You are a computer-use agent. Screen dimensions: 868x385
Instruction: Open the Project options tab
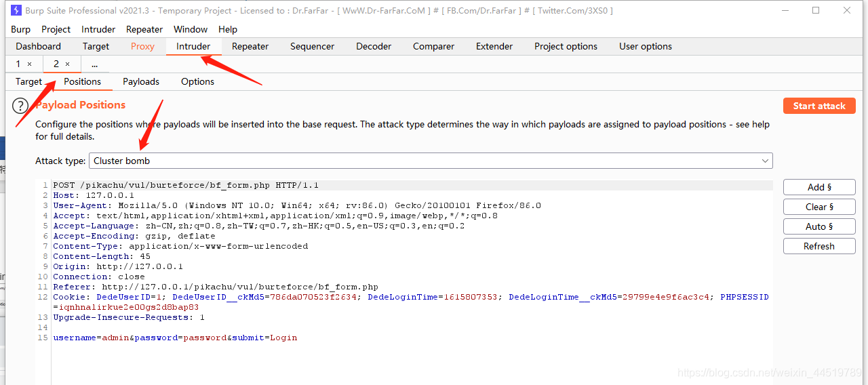pos(566,46)
